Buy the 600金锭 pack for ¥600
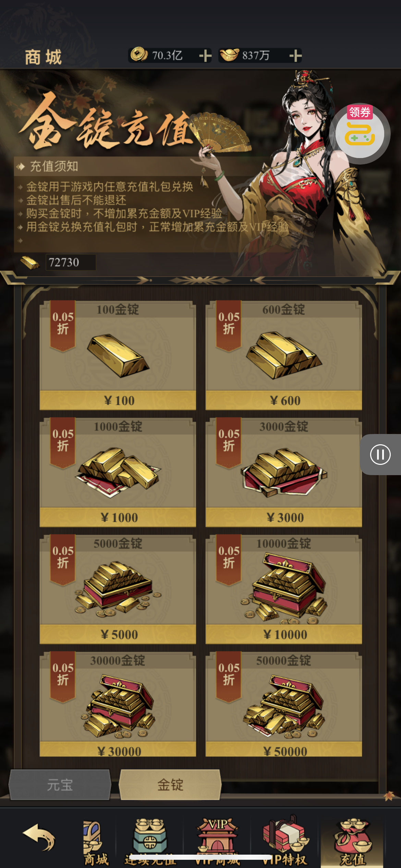Viewport: 401px width, 868px height. pyautogui.click(x=283, y=355)
